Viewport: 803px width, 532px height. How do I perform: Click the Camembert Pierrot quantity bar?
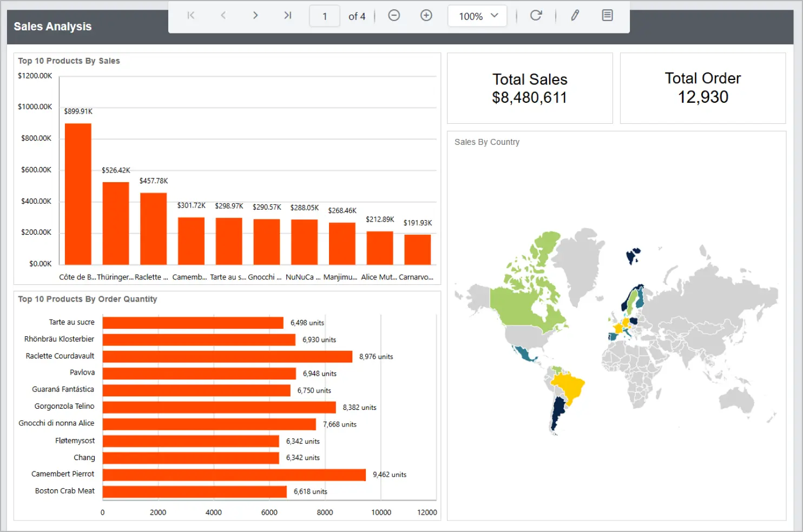tap(233, 474)
